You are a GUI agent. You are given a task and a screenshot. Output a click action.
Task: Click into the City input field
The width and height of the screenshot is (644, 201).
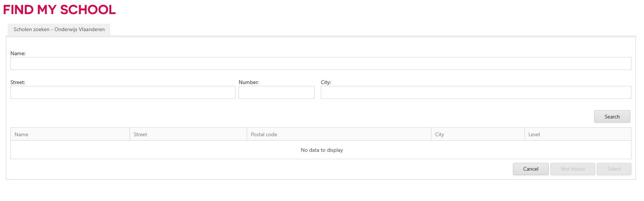476,93
